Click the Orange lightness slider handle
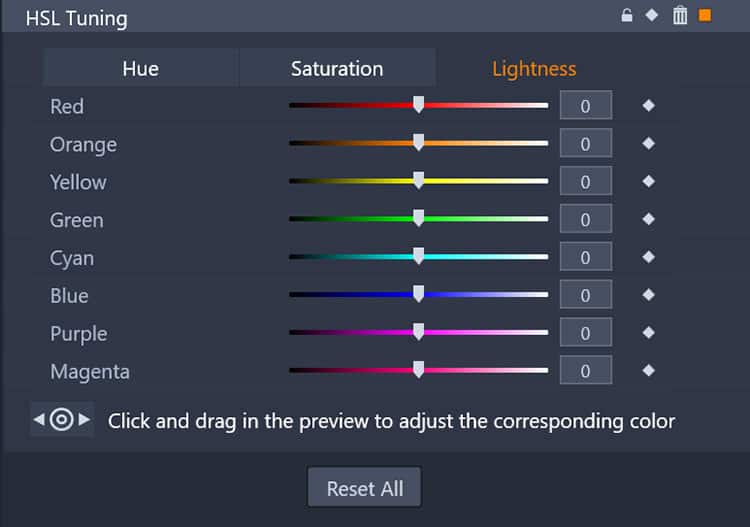This screenshot has height=527, width=750. (x=419, y=142)
